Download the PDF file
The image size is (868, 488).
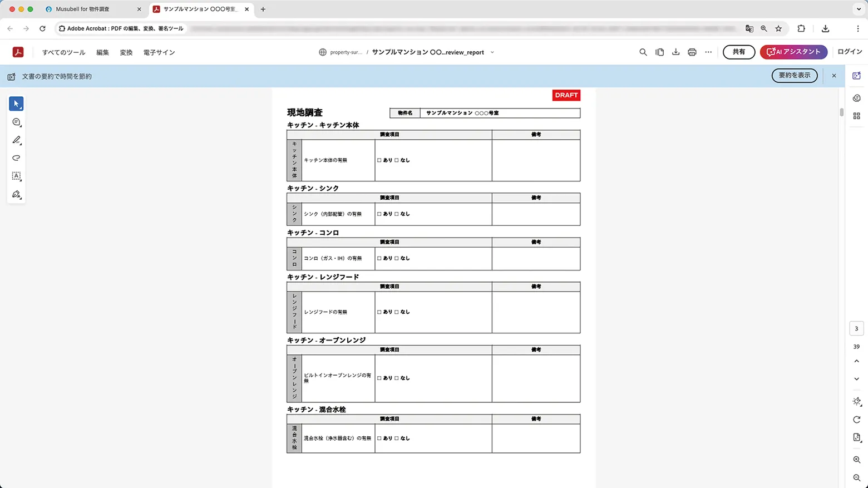click(x=675, y=52)
